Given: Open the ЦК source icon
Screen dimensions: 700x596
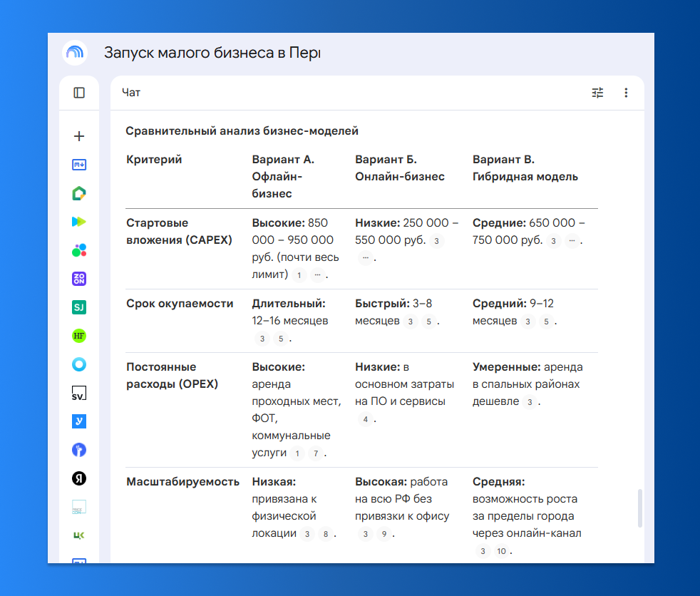Looking at the screenshot, I should click(79, 535).
